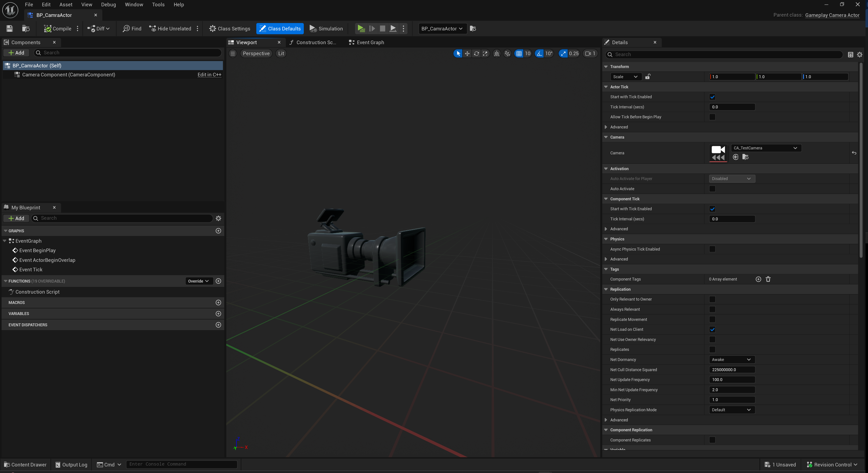
Task: Open the CA_TestCamera asset dropdown
Action: click(766, 148)
